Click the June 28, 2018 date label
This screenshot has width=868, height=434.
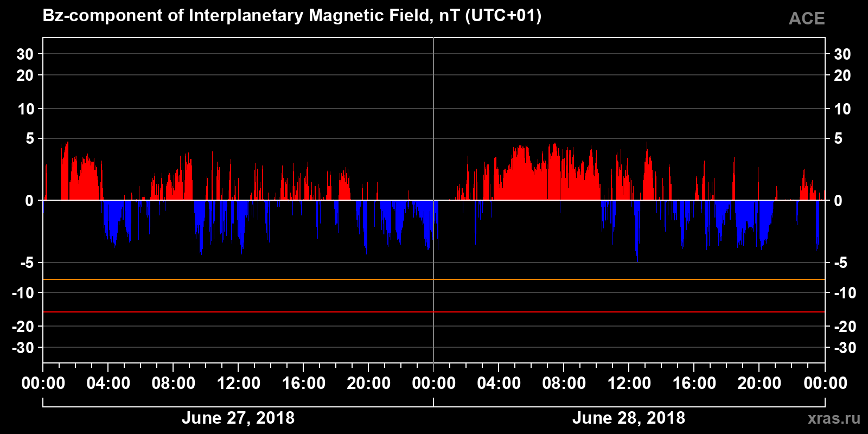pos(629,418)
